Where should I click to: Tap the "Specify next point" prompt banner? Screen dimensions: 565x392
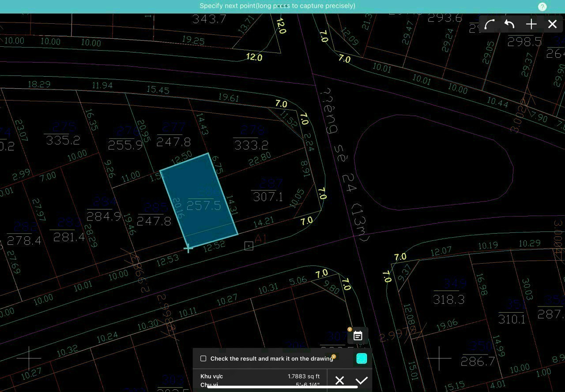[277, 6]
